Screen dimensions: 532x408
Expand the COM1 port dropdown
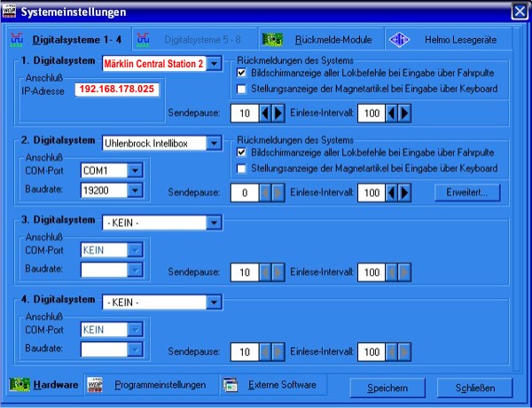(134, 170)
